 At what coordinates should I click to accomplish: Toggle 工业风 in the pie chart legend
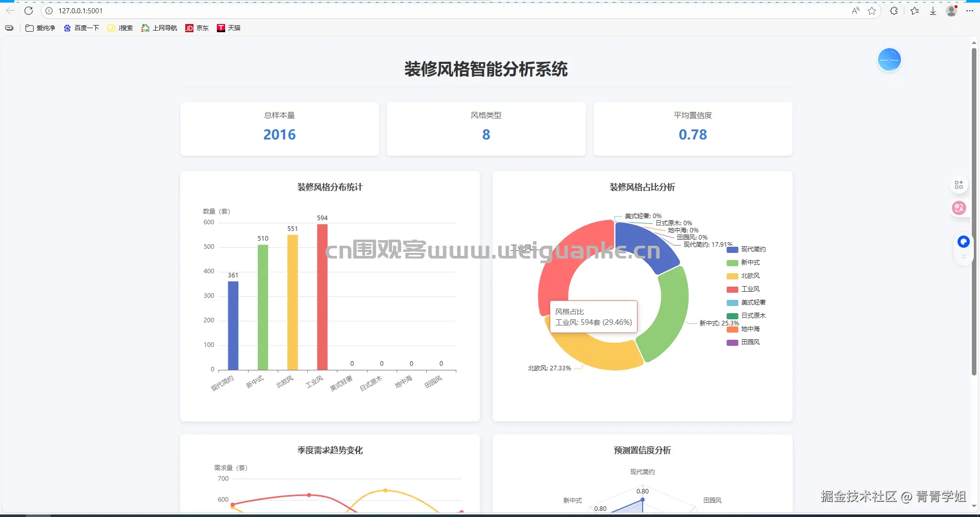tap(743, 289)
